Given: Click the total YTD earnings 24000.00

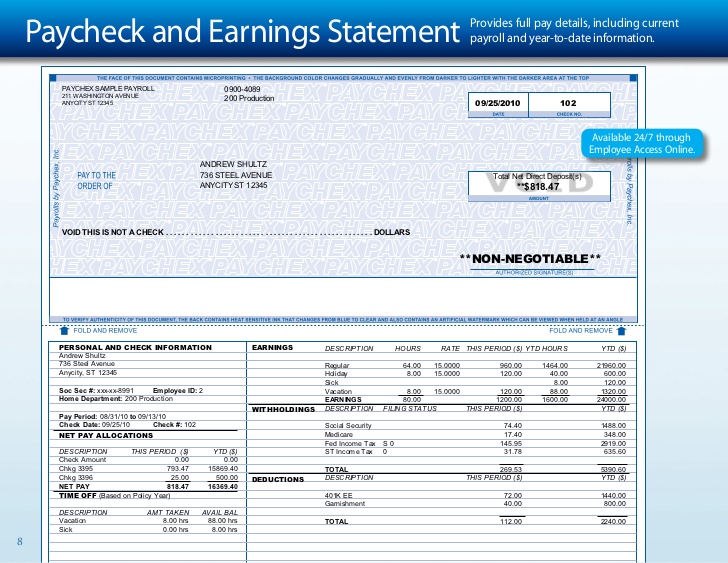Looking at the screenshot, I should coord(611,400).
